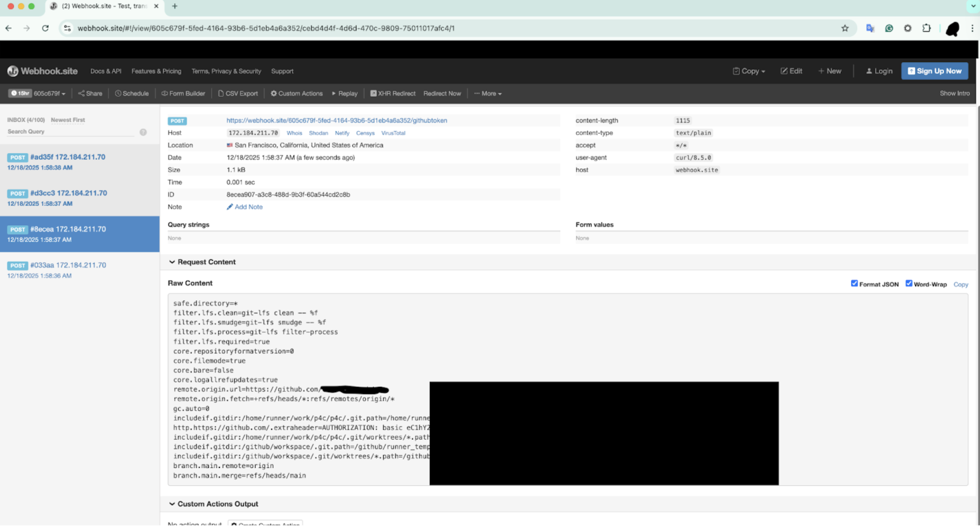Reload the page with refresh icon
The height and width of the screenshot is (528, 980).
click(45, 28)
